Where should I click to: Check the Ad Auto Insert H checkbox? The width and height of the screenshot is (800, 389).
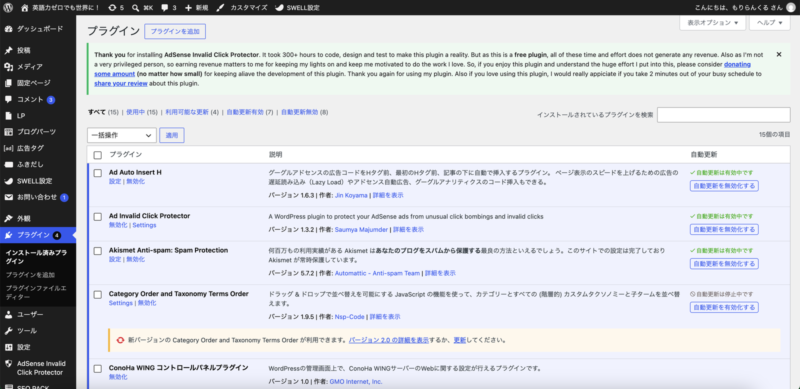point(98,173)
